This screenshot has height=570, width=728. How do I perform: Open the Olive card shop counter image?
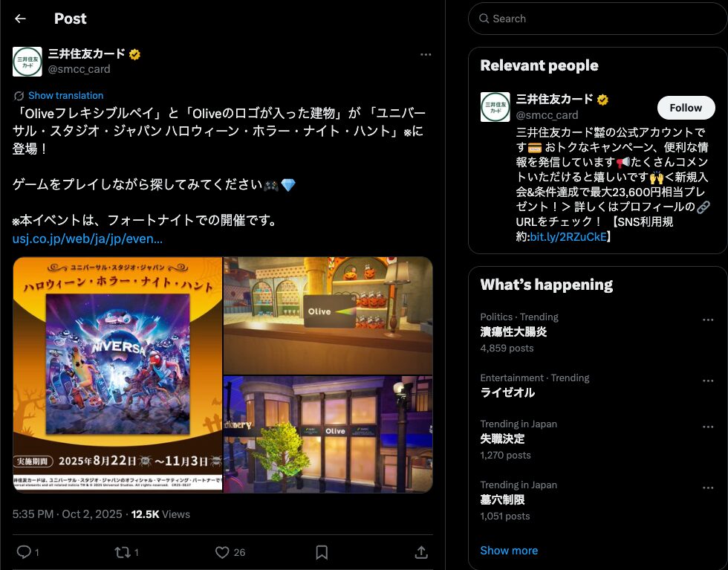tap(328, 315)
